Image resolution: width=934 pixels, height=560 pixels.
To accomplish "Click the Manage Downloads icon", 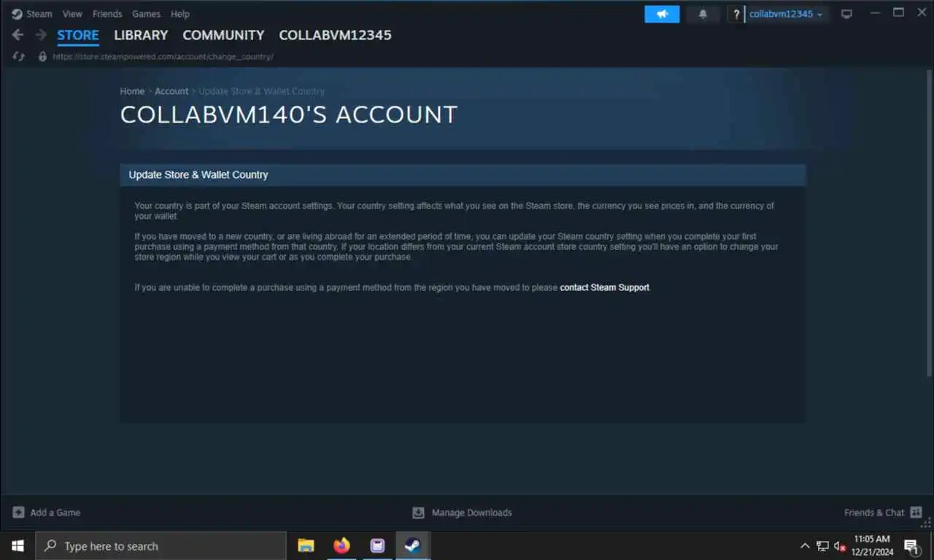I will coord(418,513).
